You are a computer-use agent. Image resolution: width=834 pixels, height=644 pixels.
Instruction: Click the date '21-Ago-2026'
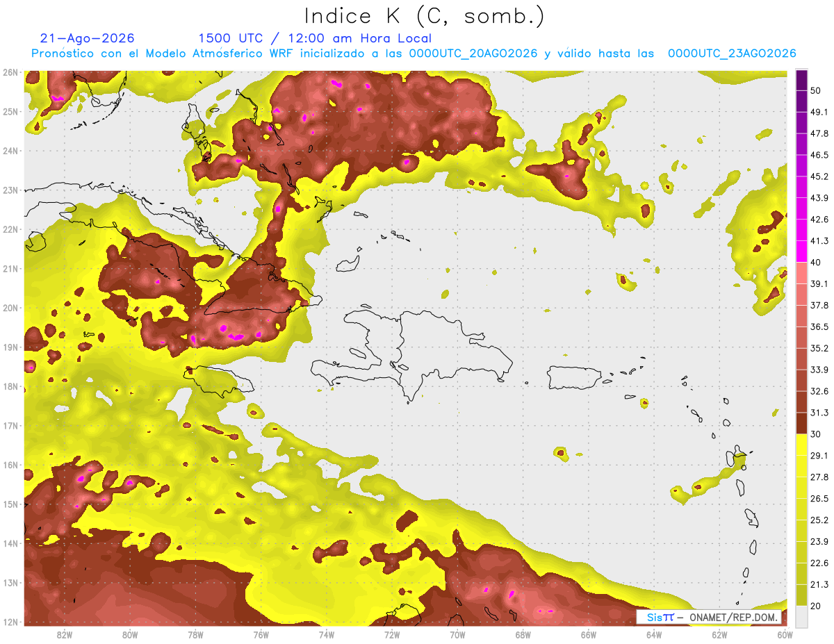88,38
